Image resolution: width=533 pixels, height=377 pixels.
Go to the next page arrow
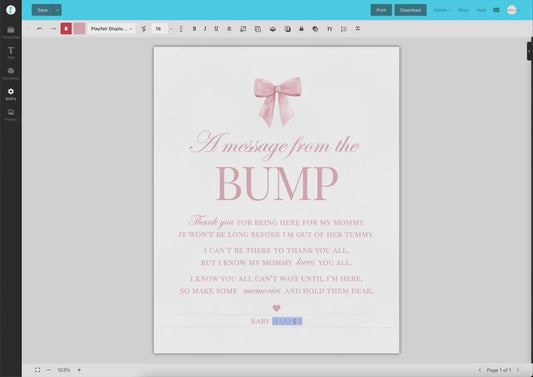518,370
